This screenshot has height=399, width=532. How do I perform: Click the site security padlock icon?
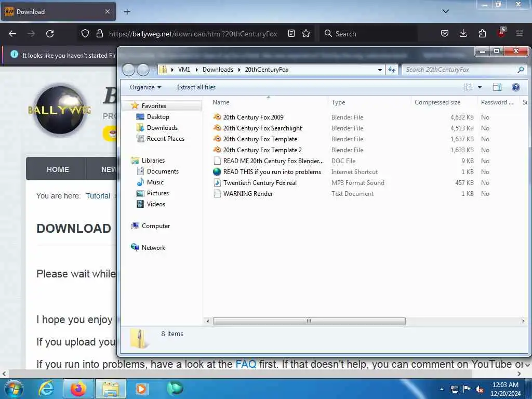click(99, 33)
